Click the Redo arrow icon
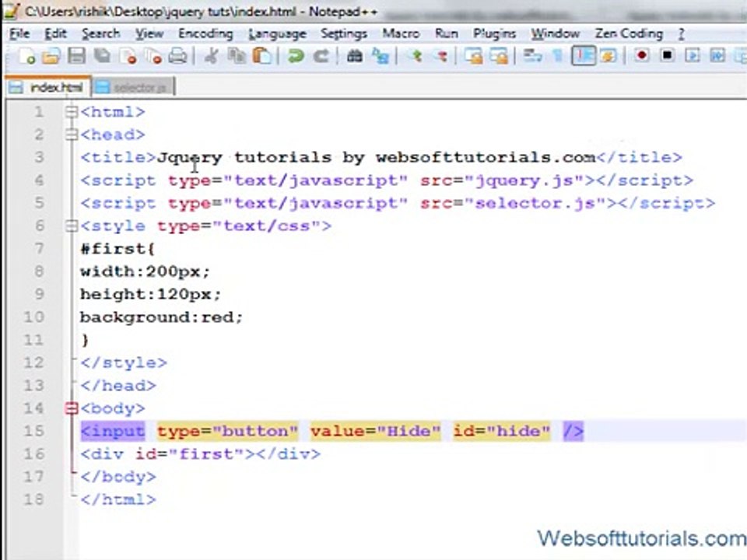This screenshot has width=747, height=560. (x=321, y=57)
